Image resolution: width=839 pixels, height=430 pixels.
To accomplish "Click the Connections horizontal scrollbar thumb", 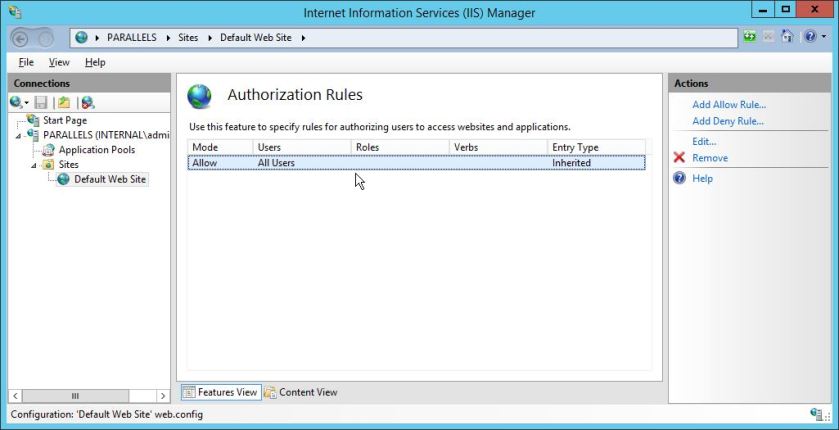I will point(75,396).
